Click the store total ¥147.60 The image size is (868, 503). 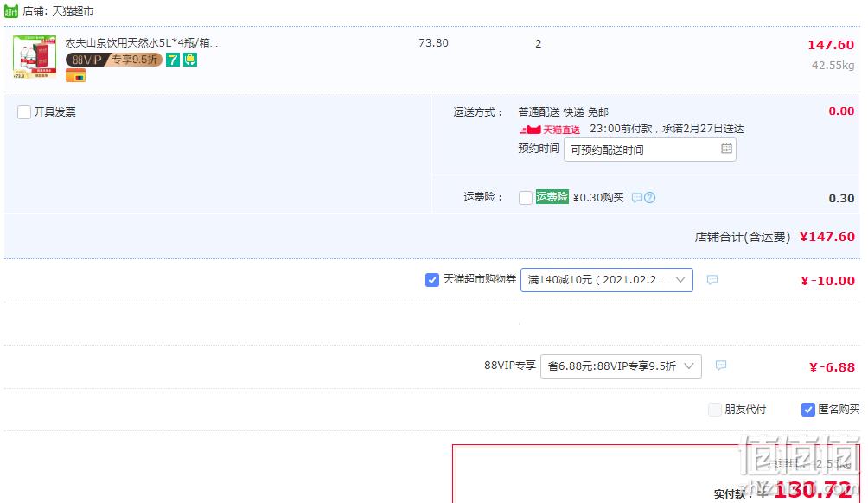coord(827,237)
